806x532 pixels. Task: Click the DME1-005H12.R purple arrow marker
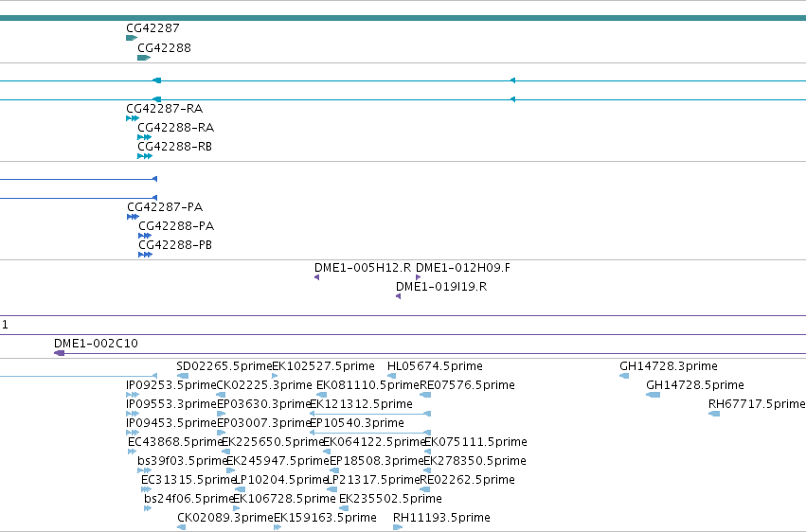(317, 277)
